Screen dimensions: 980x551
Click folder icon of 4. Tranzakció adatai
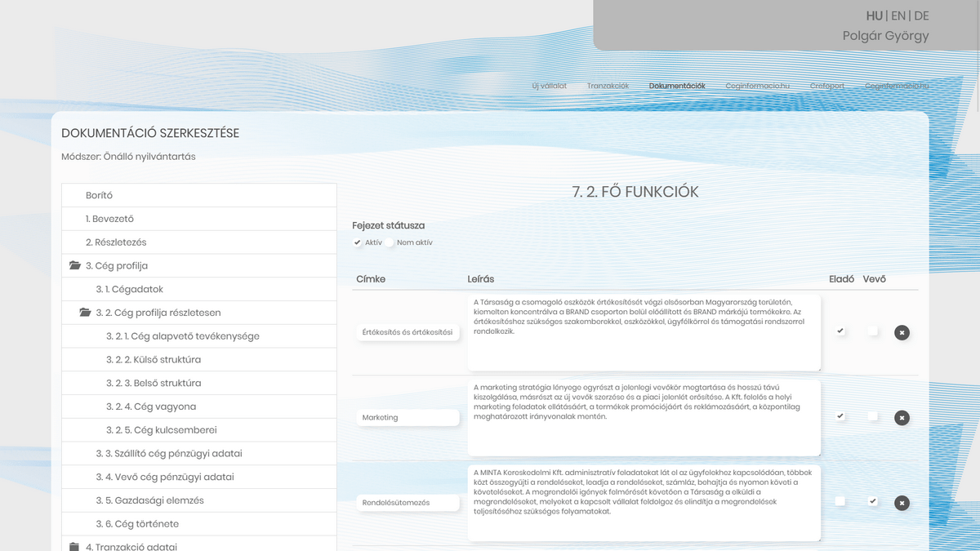click(x=75, y=547)
